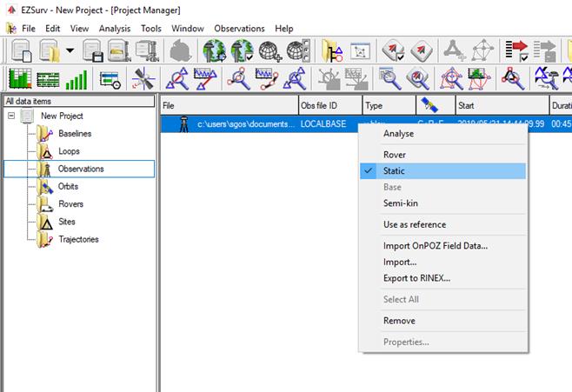Viewport: 572px width, 392px height.
Task: Sort by the Type column header
Action: (389, 105)
